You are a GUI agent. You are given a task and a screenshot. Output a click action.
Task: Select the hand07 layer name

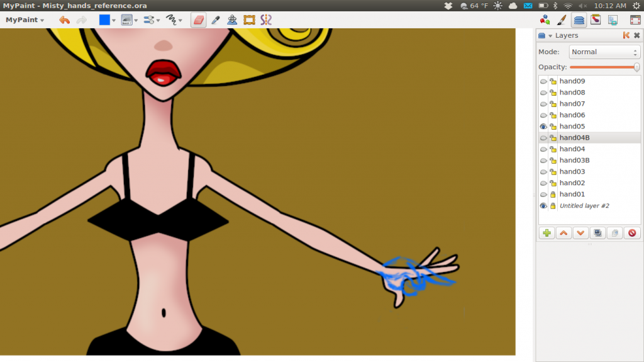[572, 104]
